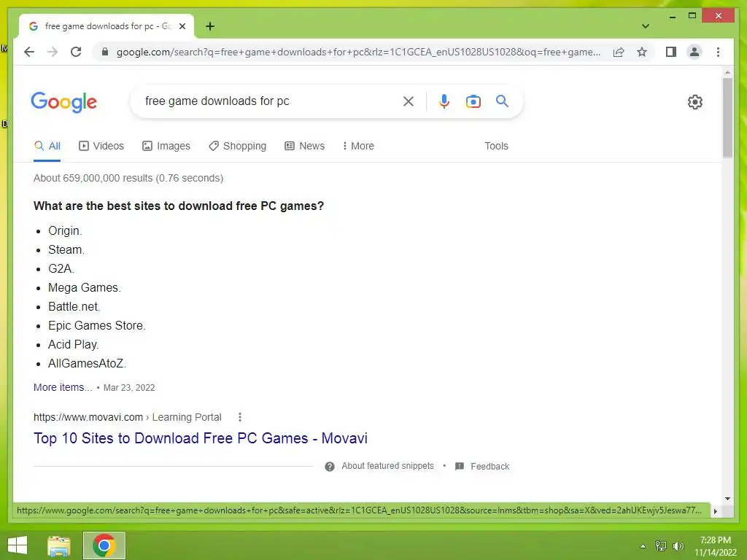Switch to the Videos tab
Viewport: 747px width, 560px height.
pyautogui.click(x=101, y=146)
